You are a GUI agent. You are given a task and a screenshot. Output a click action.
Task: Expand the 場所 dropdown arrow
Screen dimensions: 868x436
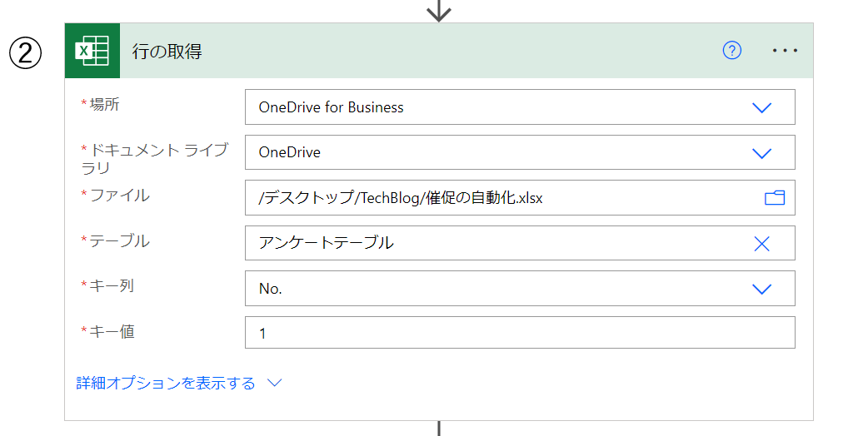point(761,107)
